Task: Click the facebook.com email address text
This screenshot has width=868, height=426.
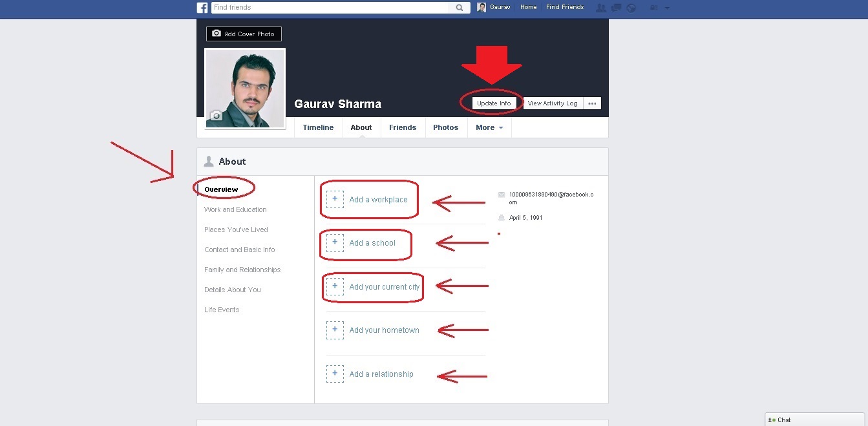Action: (551, 198)
